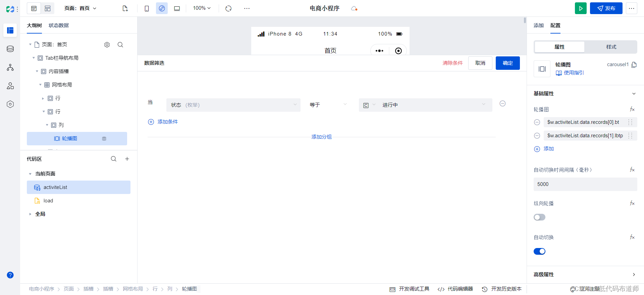Run preview with green play button
Image resolution: width=644 pixels, height=295 pixels.
tap(581, 8)
